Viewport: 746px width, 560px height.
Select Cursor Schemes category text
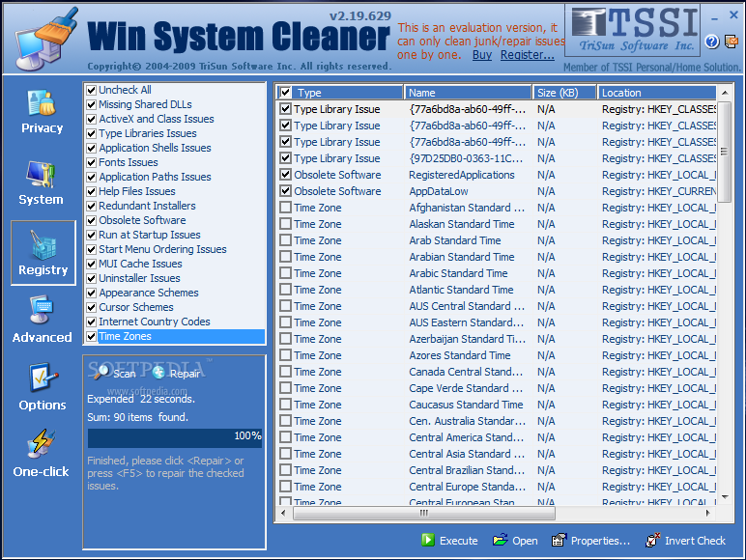[136, 307]
